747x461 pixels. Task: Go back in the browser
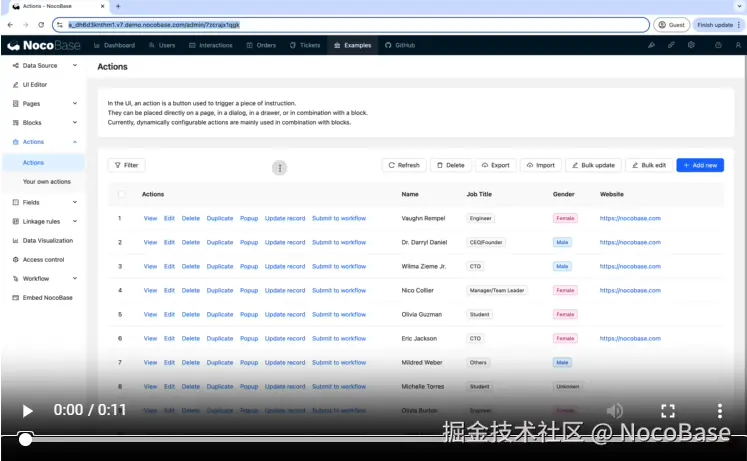[10, 25]
